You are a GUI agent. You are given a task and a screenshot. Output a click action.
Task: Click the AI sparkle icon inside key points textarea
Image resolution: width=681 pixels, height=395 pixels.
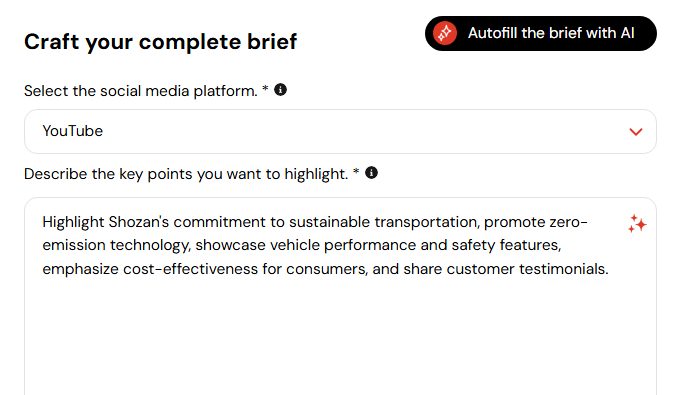pyautogui.click(x=637, y=224)
